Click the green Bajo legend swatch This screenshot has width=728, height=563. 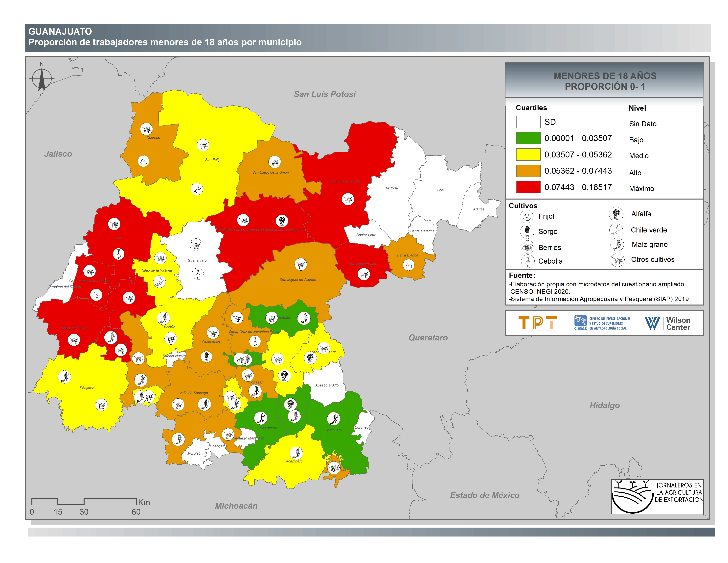(x=528, y=138)
